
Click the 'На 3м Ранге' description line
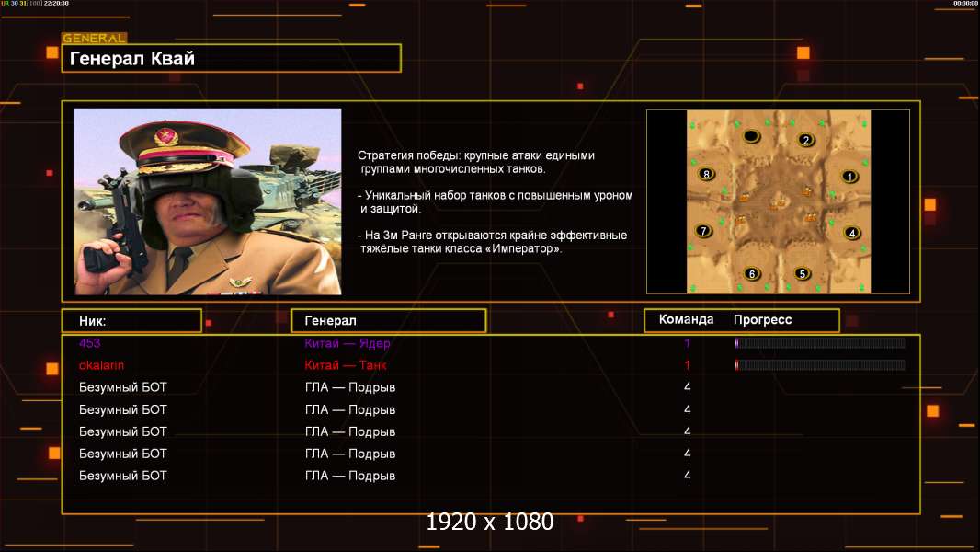click(493, 242)
